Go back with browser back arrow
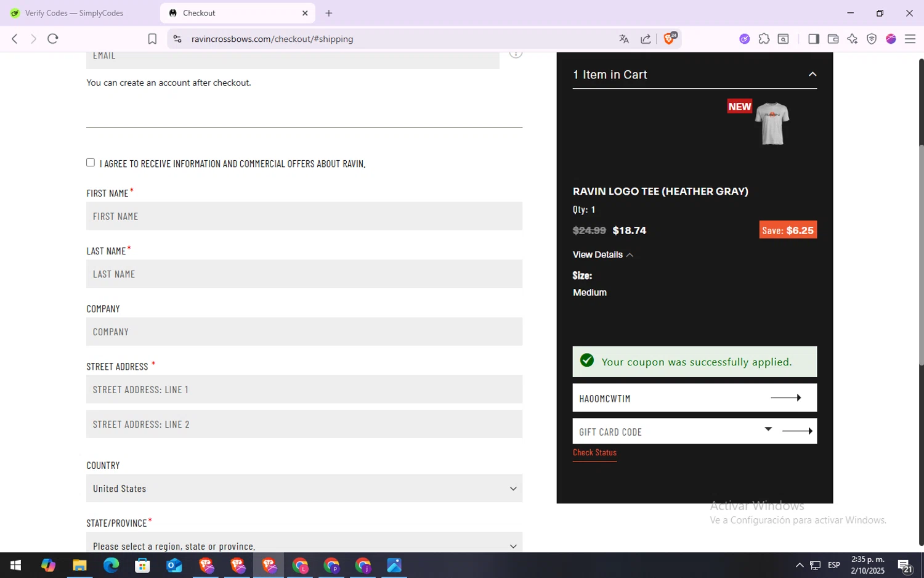Screen dimensions: 924x578 coord(15,39)
